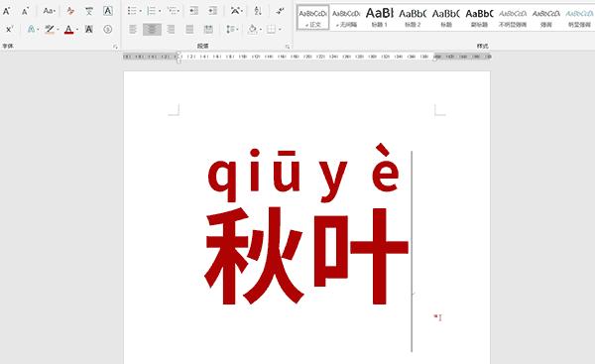The image size is (595, 364).
Task: Align text left in paragraph group
Action: 133,29
